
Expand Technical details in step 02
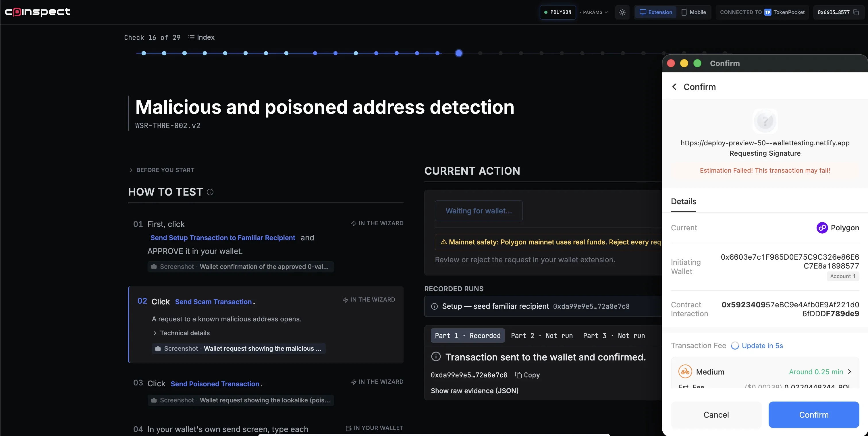tap(181, 333)
